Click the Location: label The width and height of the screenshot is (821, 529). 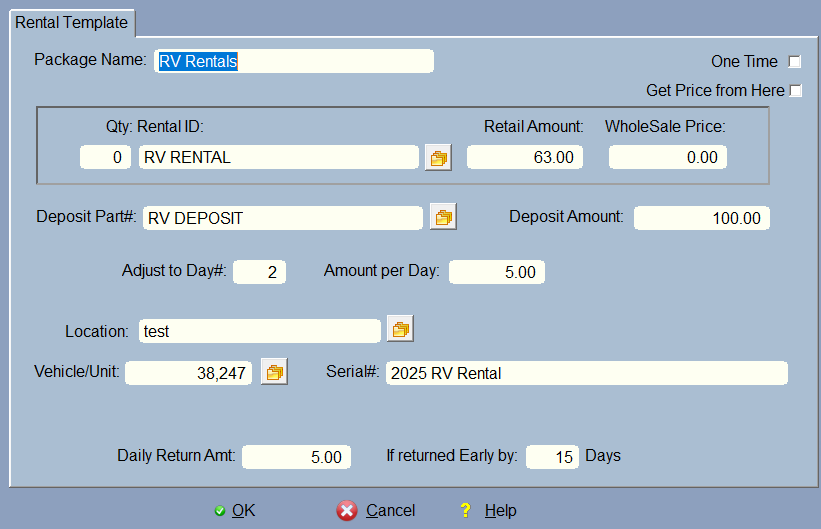tap(97, 332)
